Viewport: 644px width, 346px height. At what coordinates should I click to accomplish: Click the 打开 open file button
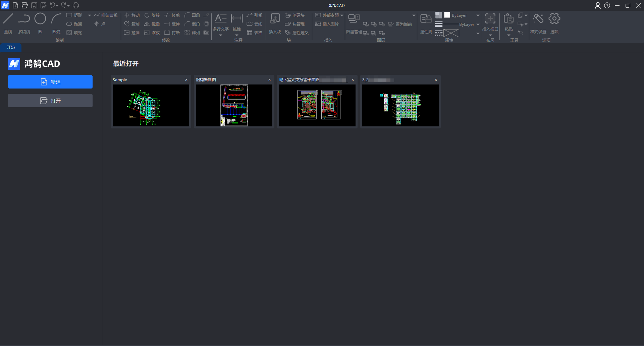[x=50, y=101]
